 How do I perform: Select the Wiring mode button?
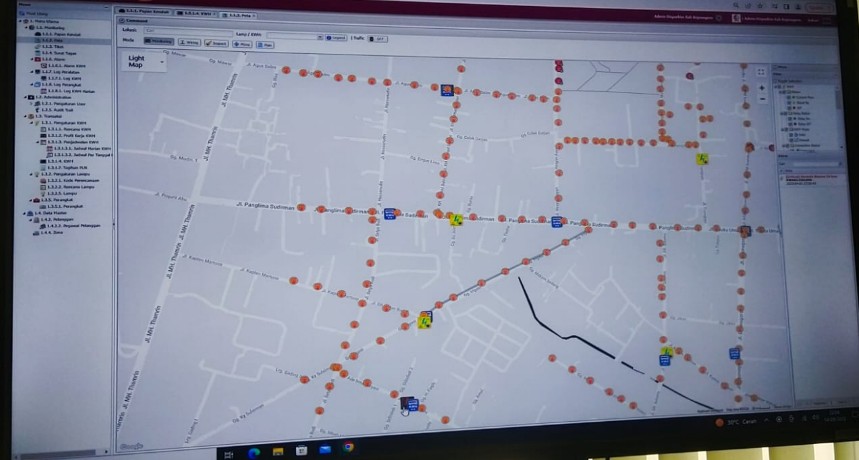(x=190, y=43)
